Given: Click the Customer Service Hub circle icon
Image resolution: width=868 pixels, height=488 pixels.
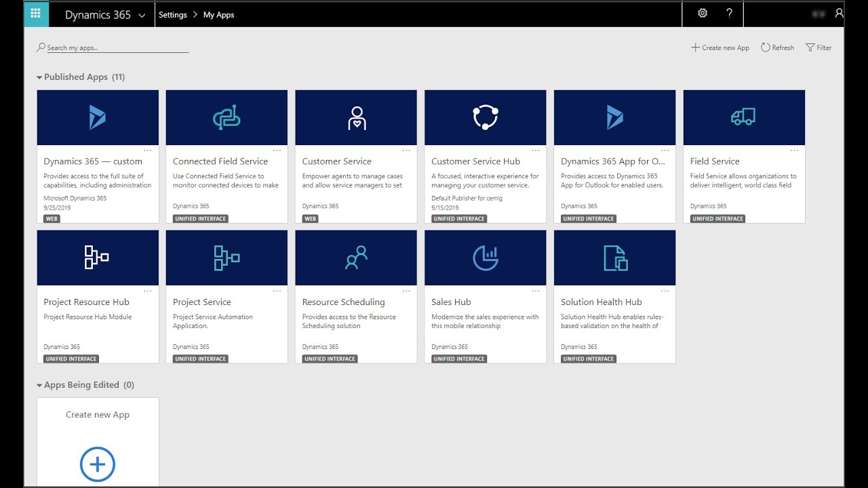Looking at the screenshot, I should point(486,118).
